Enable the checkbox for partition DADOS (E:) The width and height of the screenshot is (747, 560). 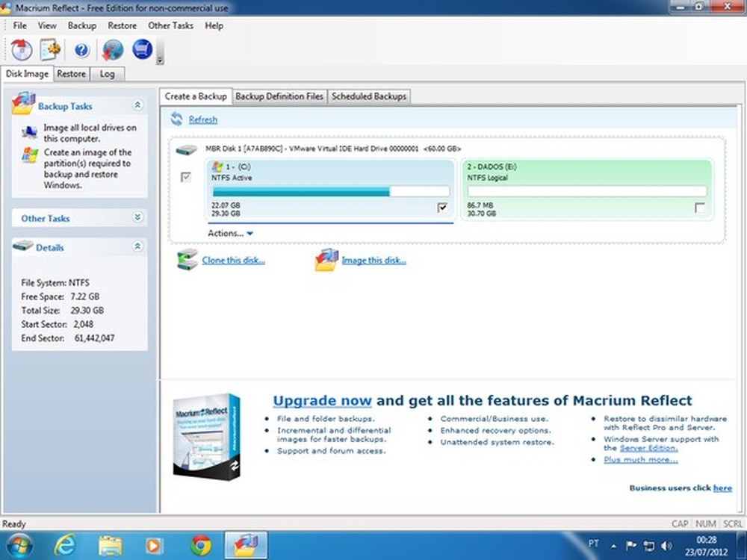700,208
